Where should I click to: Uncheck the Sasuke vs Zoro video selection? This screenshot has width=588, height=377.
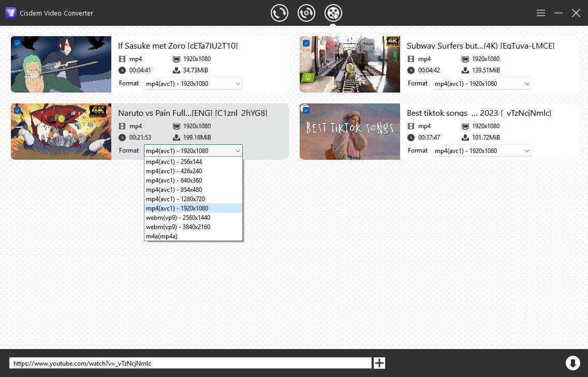click(17, 43)
